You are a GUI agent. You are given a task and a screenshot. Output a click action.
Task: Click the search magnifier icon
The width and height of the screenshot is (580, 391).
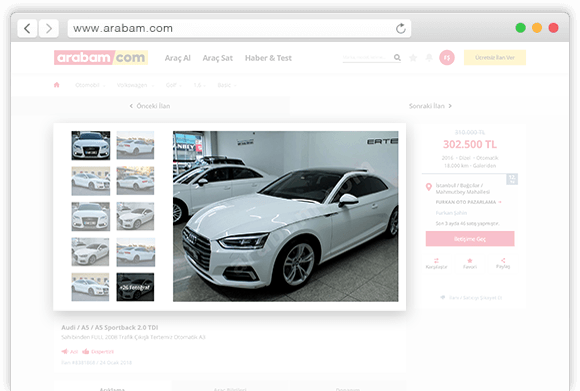coord(397,57)
